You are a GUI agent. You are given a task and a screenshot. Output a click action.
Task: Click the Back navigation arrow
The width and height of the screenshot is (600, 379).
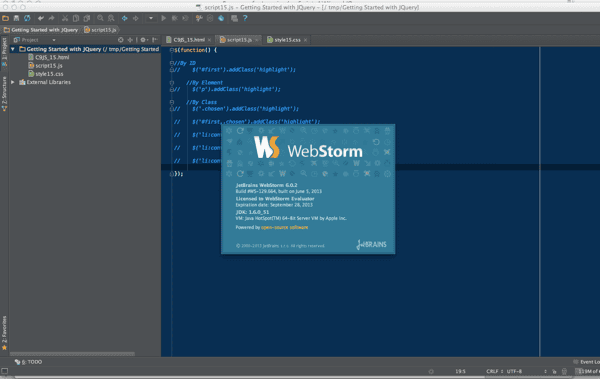(125, 18)
